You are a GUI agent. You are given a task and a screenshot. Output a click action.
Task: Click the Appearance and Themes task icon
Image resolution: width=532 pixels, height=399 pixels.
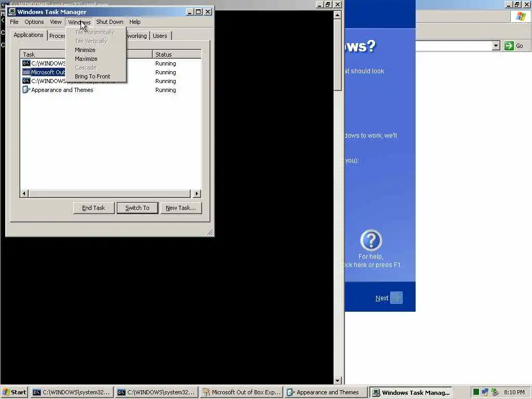pos(26,89)
